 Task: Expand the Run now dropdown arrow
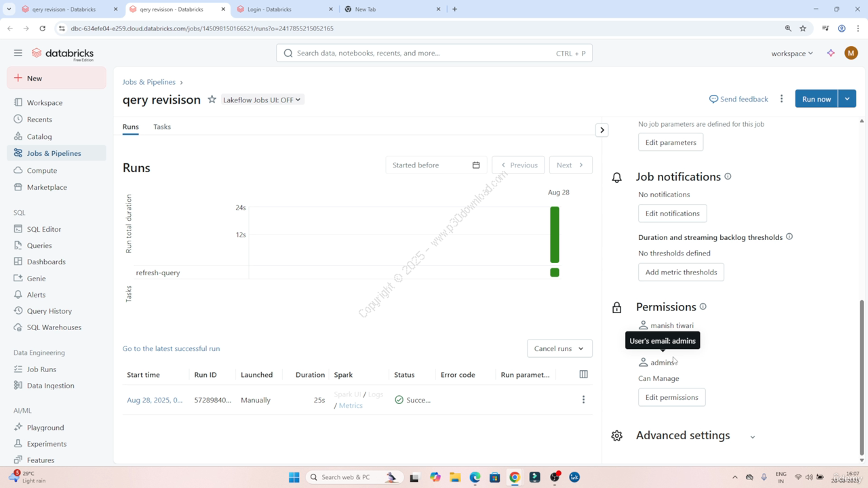tap(847, 99)
